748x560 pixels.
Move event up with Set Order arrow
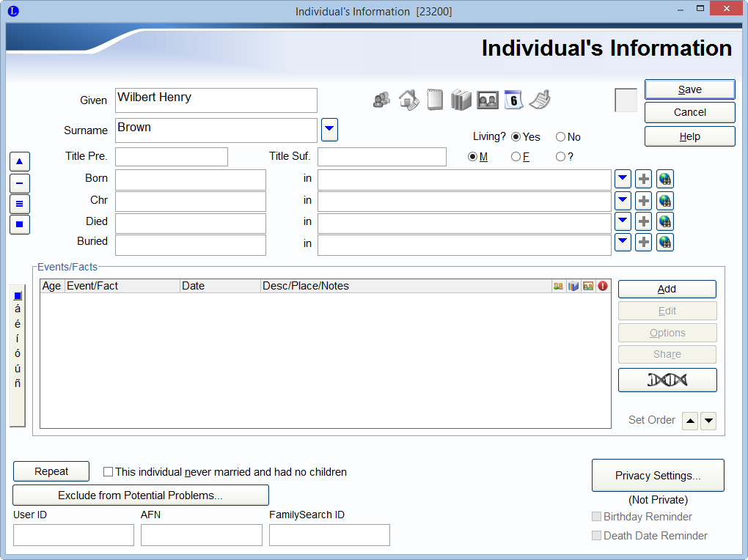coord(690,421)
